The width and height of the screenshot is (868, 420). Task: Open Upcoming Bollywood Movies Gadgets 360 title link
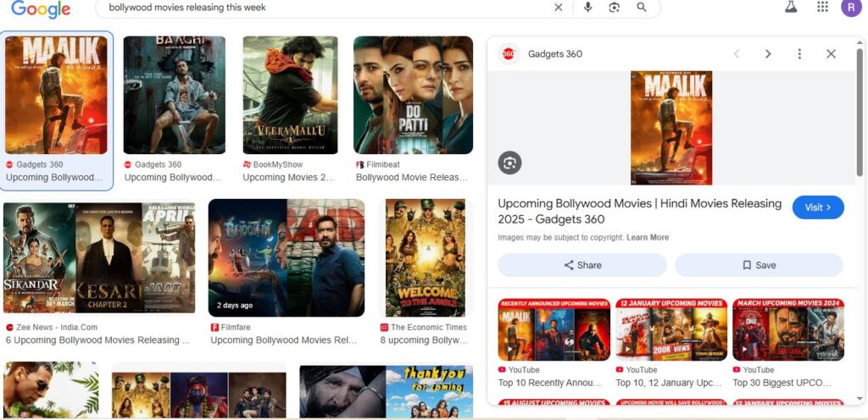pyautogui.click(x=639, y=211)
